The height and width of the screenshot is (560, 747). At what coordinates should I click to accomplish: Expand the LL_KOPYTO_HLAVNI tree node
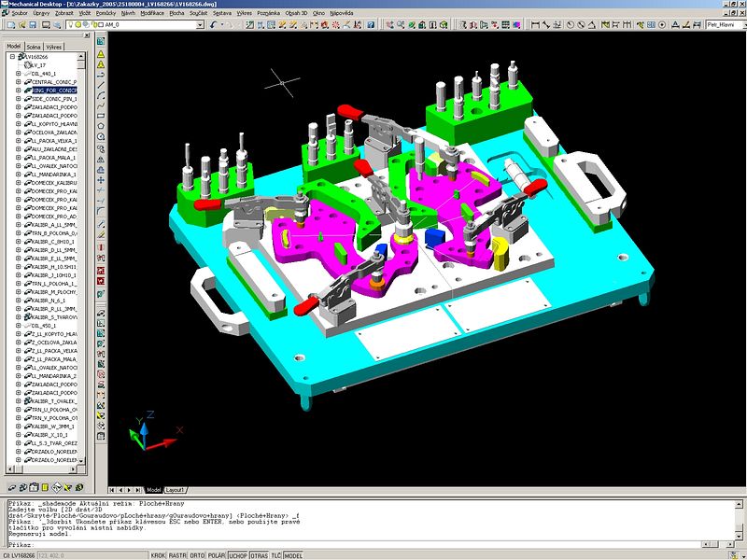[x=19, y=124]
